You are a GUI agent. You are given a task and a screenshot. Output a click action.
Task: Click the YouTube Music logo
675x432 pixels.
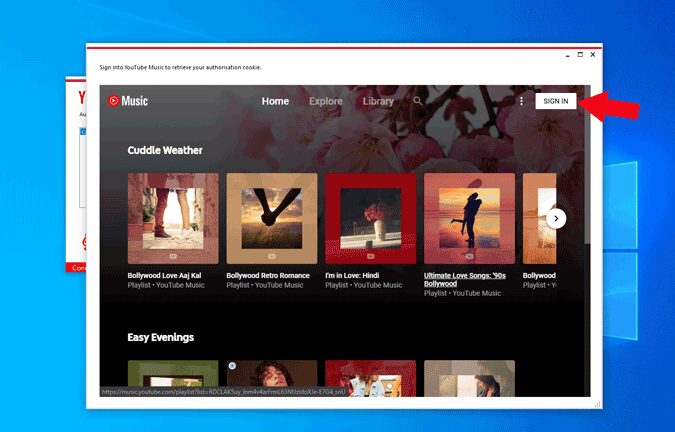pyautogui.click(x=128, y=101)
